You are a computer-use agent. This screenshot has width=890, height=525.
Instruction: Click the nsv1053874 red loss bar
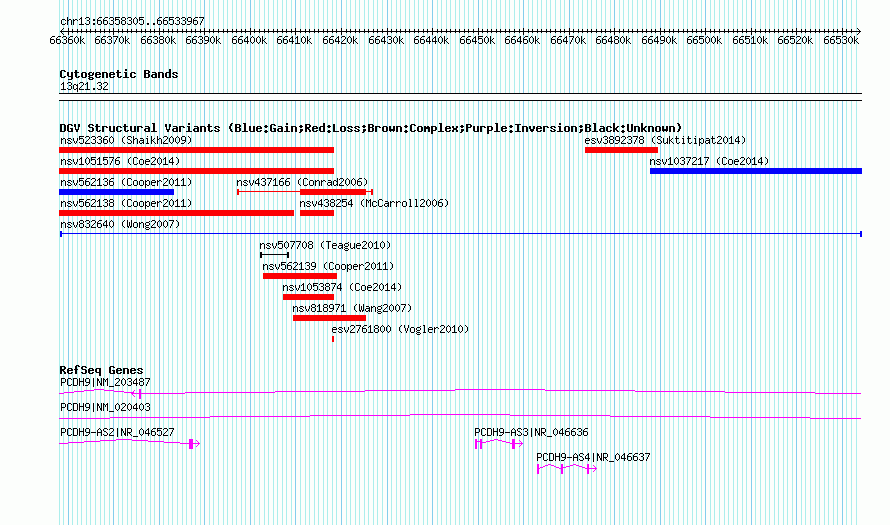pyautogui.click(x=308, y=297)
